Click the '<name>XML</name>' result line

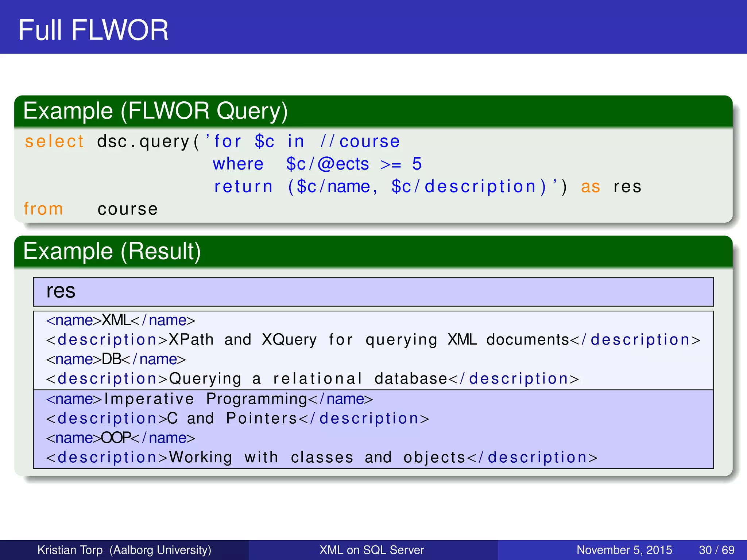121,320
